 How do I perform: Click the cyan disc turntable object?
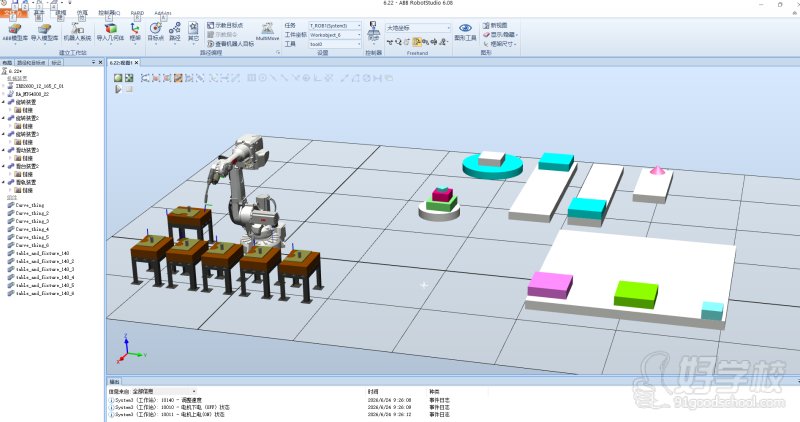(x=493, y=167)
